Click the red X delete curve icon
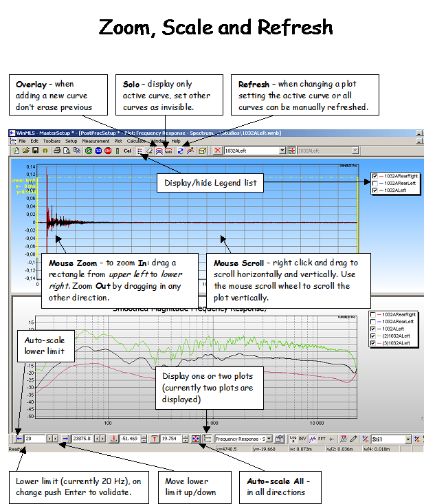424x504 pixels. (x=218, y=151)
